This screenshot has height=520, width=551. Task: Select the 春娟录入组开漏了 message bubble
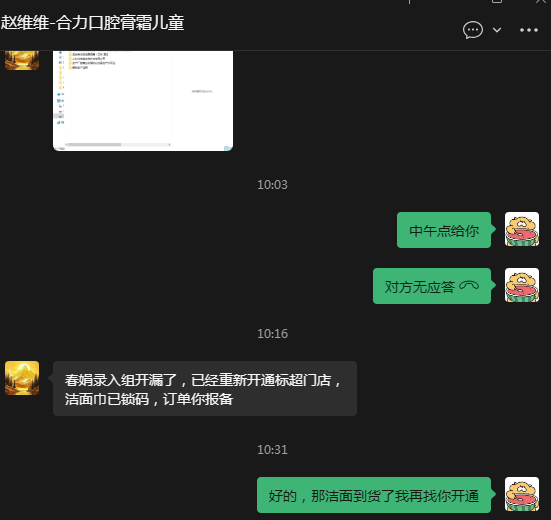click(x=205, y=389)
